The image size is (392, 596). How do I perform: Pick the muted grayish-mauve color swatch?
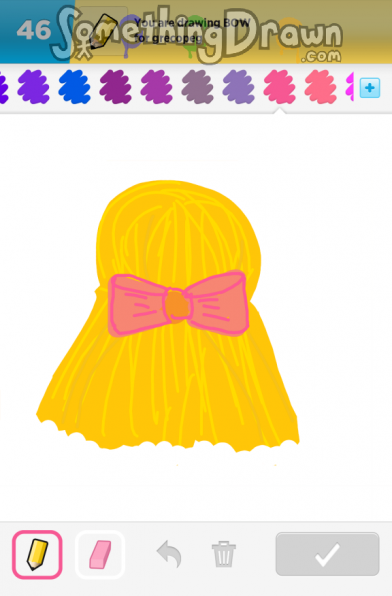(198, 87)
